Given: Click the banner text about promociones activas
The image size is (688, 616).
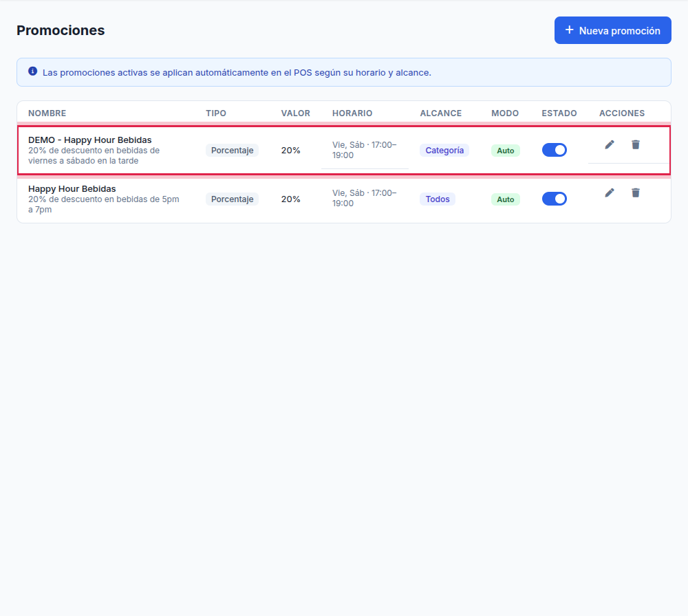Looking at the screenshot, I should (237, 73).
